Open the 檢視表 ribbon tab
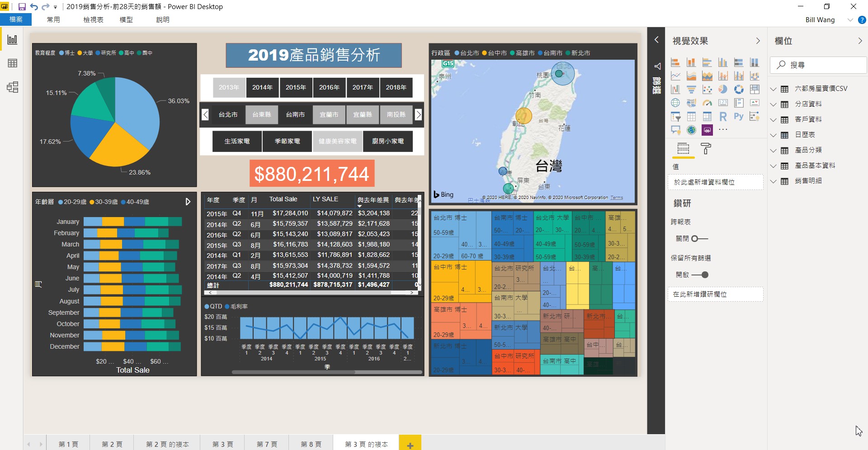Viewport: 868px width, 450px height. [x=93, y=19]
